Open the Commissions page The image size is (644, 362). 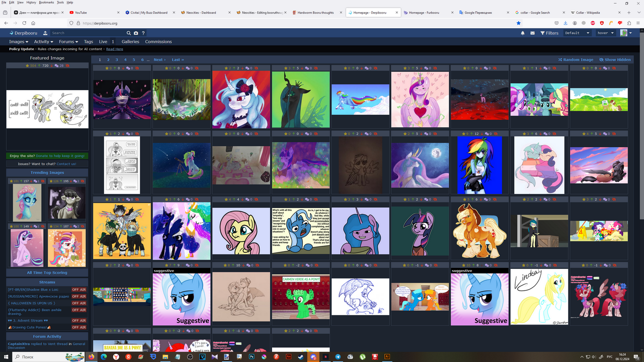158,42
